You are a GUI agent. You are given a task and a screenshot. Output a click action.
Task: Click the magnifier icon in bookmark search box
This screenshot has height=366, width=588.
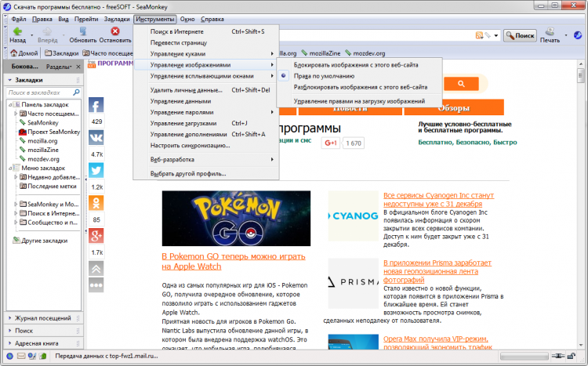77,92
